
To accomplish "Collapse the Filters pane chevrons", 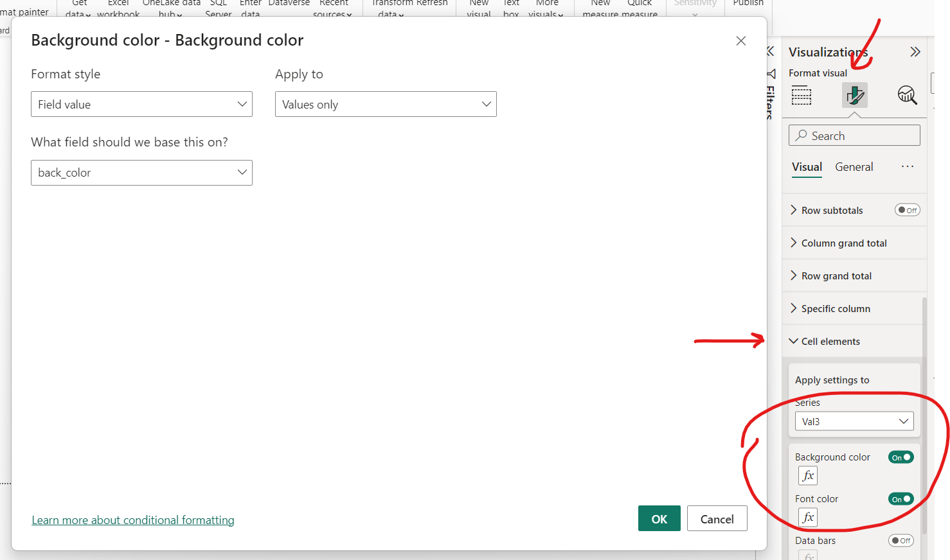I will [x=770, y=51].
